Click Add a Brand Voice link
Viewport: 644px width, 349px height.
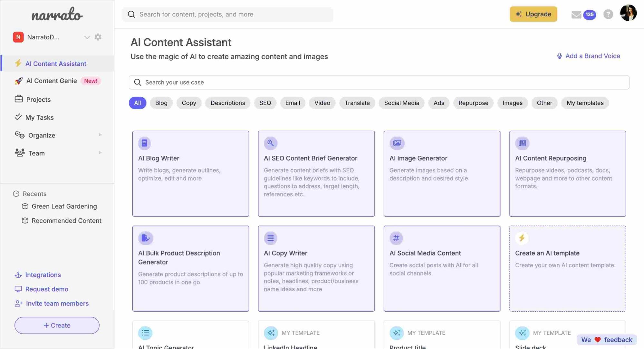pyautogui.click(x=588, y=56)
